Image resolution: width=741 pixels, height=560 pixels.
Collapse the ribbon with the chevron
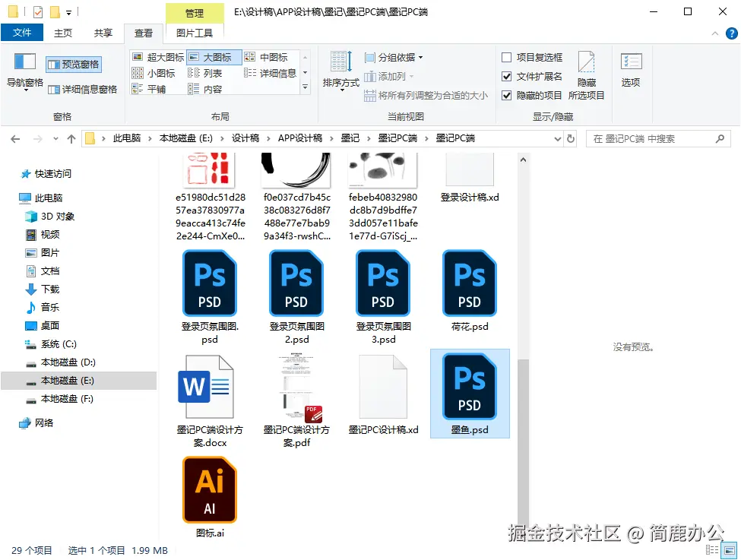click(x=715, y=33)
